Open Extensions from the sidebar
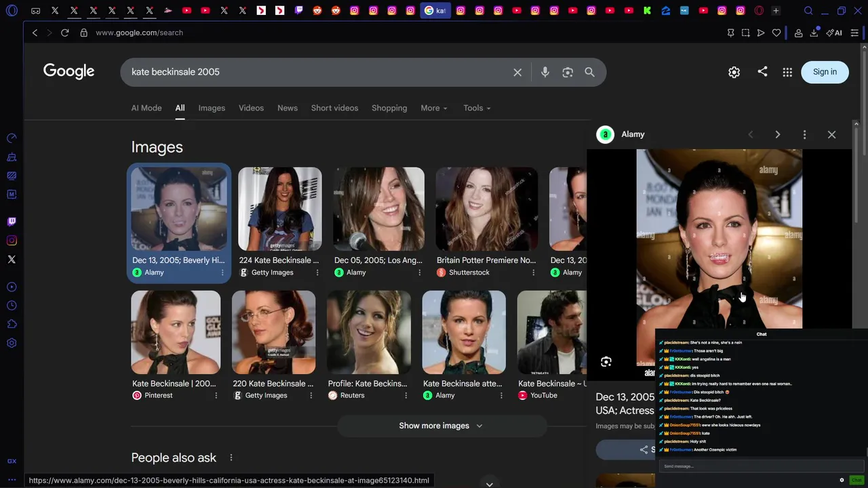Viewport: 868px width, 488px height. tap(12, 324)
